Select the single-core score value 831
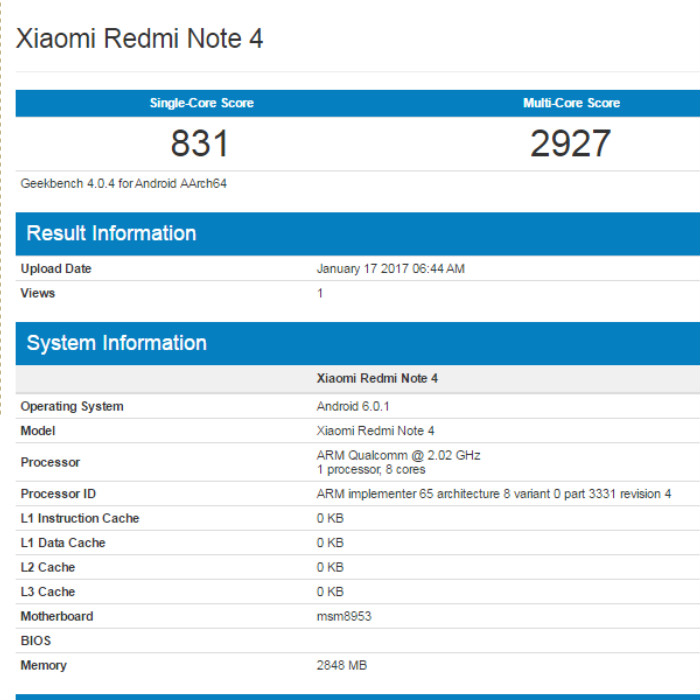 [200, 143]
